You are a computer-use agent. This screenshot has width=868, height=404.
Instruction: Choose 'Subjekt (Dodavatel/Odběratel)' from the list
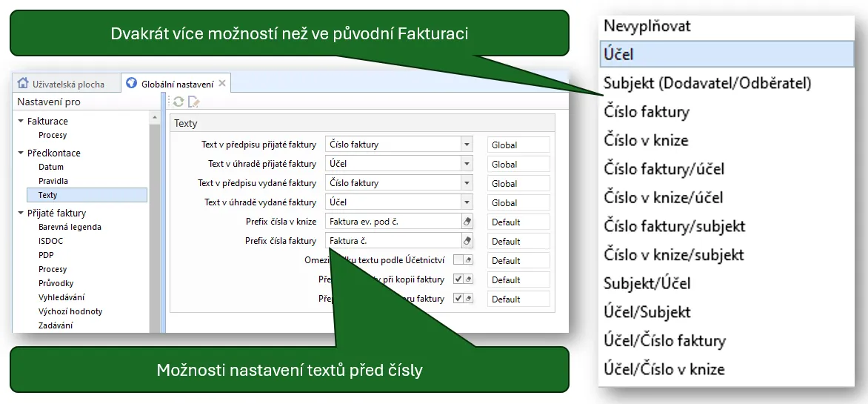707,83
